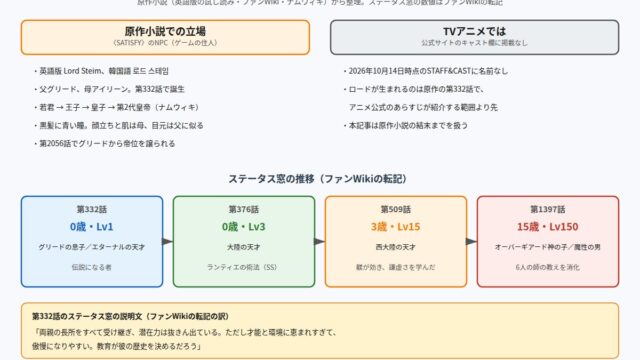Viewport: 640px width, 360px height.
Task: Click the 0歳・Lv3 value
Action: [244, 227]
